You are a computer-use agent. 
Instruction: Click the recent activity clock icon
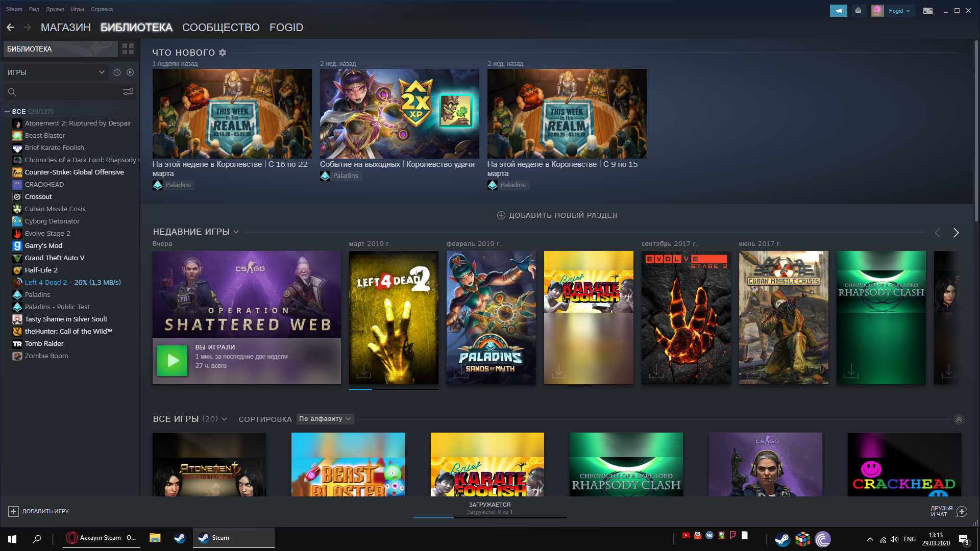(117, 72)
